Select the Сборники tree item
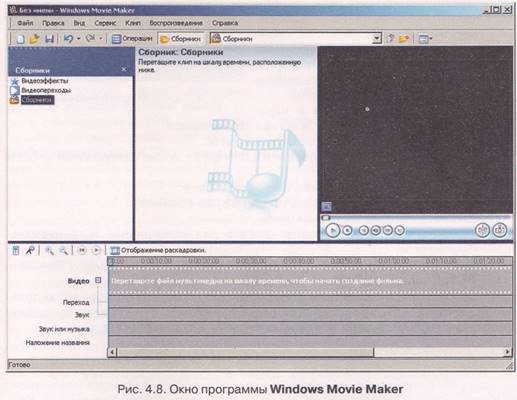Image resolution: width=517 pixels, height=400 pixels. pos(37,100)
